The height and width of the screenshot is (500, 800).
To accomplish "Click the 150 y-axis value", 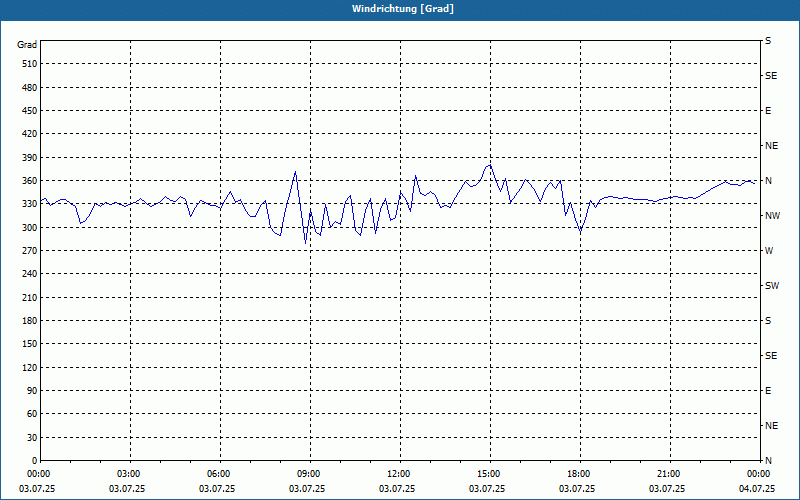I will (30, 344).
